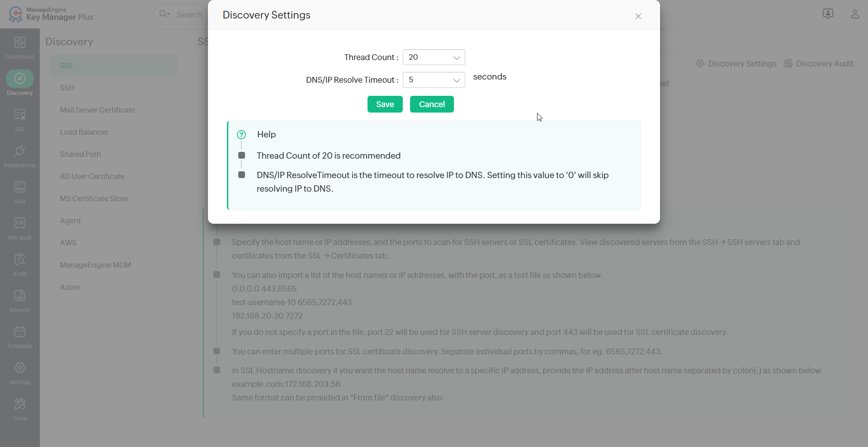This screenshot has height=447, width=868.
Task: Open the Schedule calendar icon
Action: pyautogui.click(x=19, y=332)
